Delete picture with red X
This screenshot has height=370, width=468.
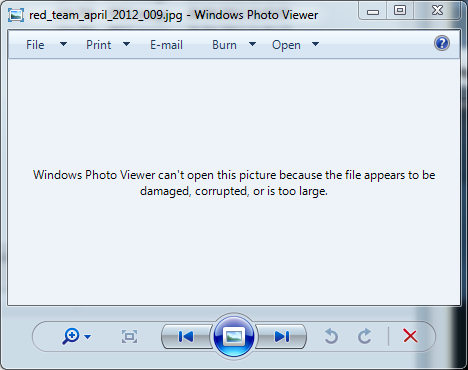[x=410, y=336]
